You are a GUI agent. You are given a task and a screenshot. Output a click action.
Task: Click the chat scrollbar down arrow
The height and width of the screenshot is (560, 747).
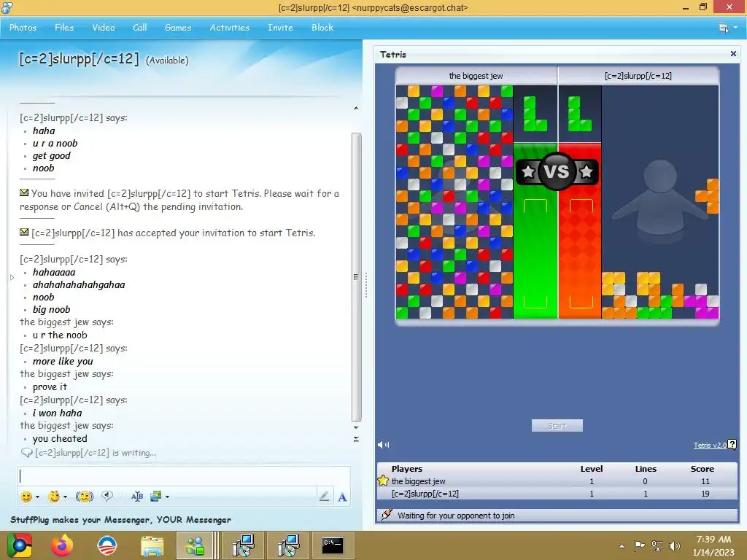point(356,427)
